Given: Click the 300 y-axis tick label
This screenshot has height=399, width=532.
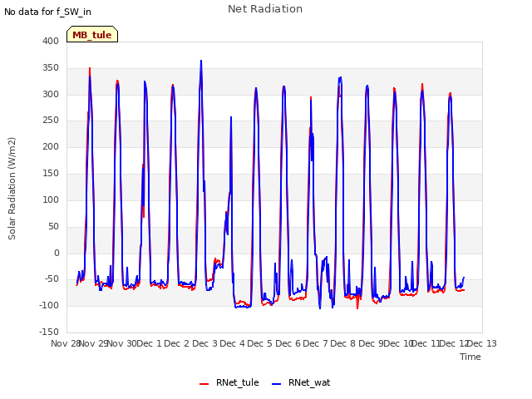Looking at the screenshot, I should tap(51, 94).
